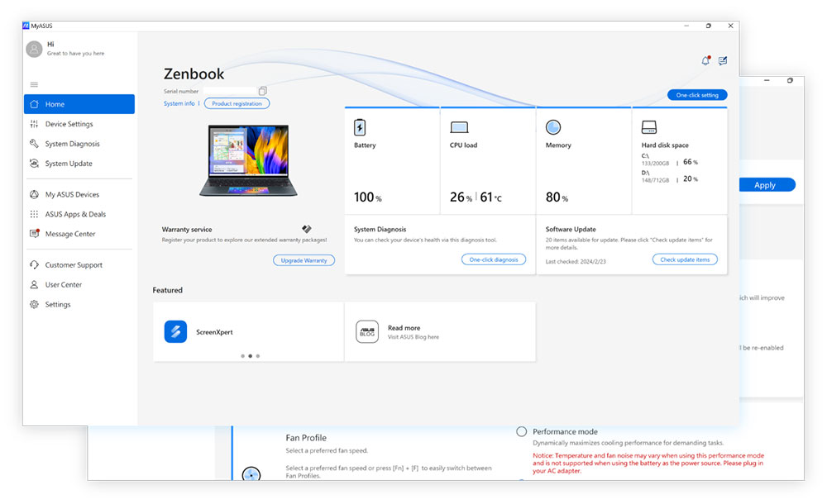Open notifications bell icon
The image size is (827, 504).
705,60
